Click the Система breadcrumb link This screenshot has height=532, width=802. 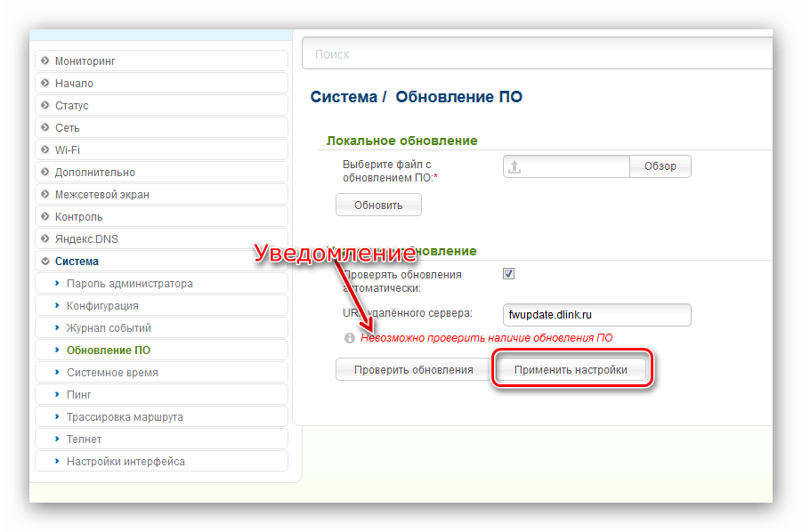(x=344, y=97)
